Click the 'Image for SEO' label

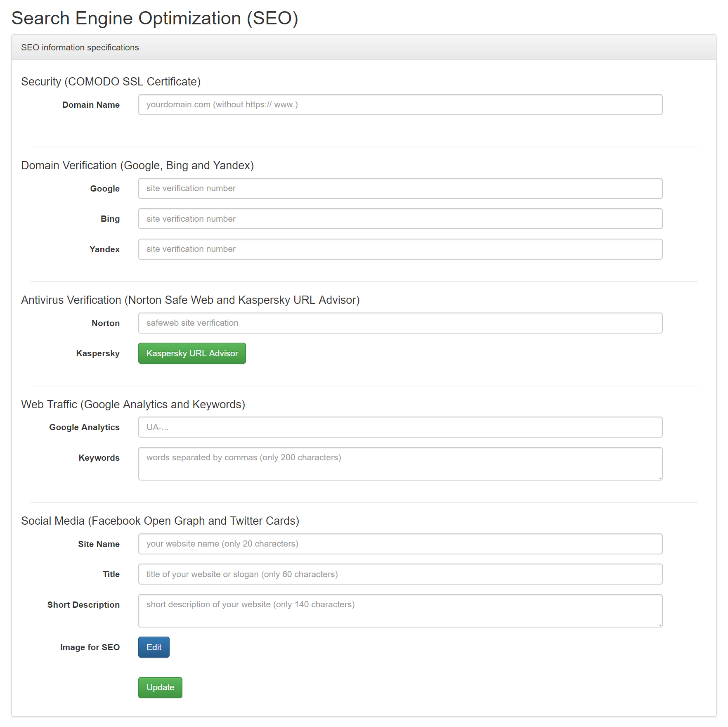(90, 647)
